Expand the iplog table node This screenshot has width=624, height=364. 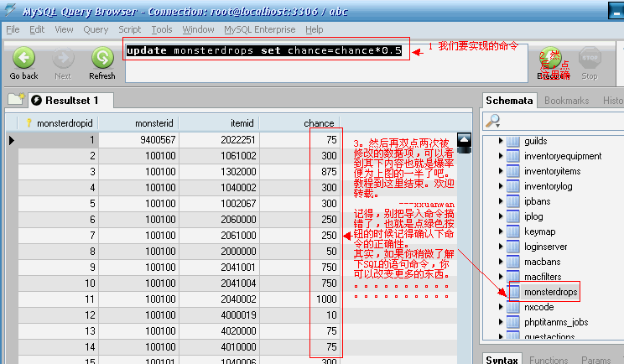point(501,216)
